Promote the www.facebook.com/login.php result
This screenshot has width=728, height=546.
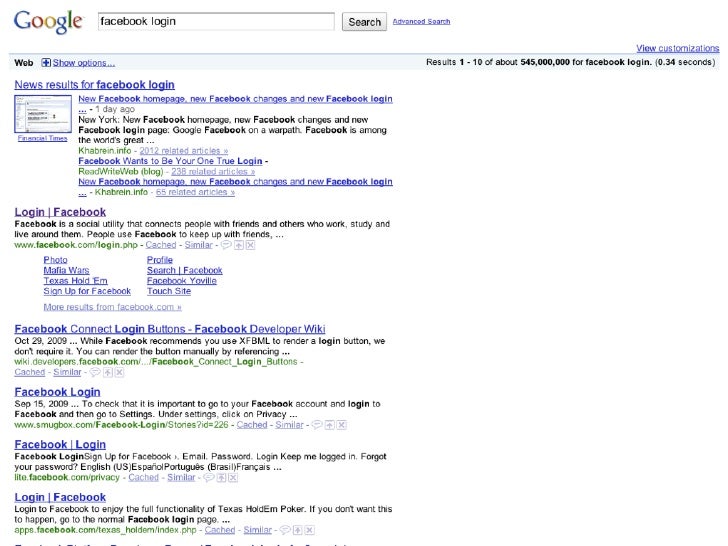(239, 245)
